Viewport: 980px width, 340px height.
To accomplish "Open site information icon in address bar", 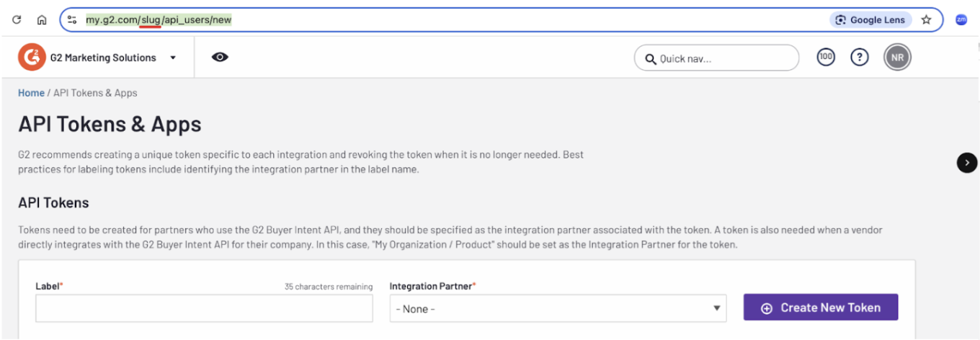I will [x=72, y=20].
